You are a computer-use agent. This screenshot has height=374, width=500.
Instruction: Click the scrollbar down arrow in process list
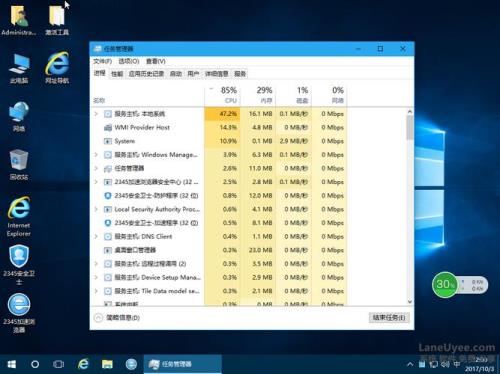click(410, 302)
